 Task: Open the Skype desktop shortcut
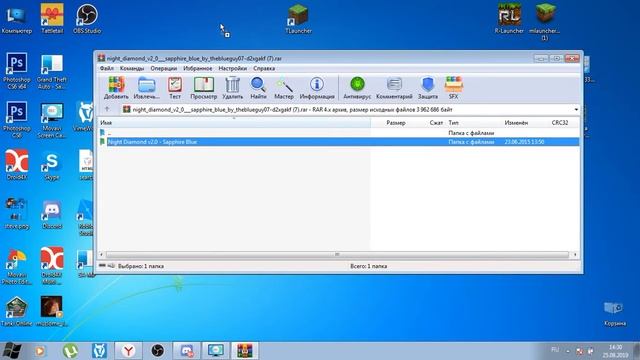point(52,166)
